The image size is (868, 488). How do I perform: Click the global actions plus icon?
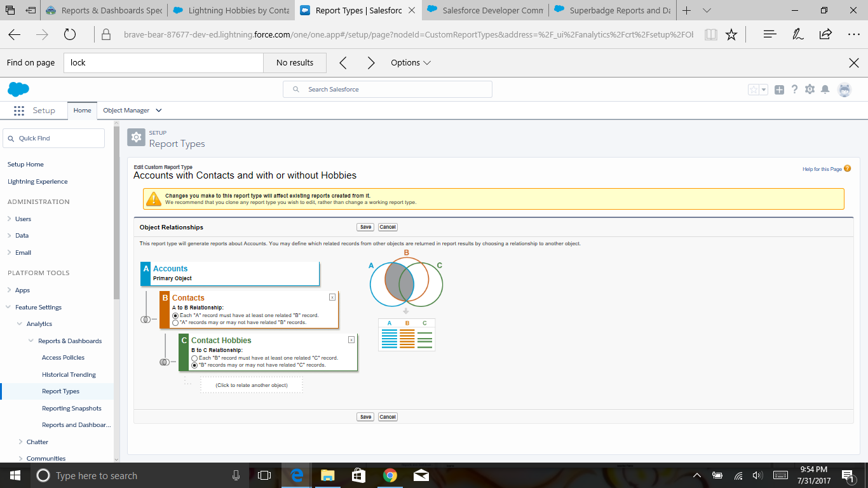point(779,90)
